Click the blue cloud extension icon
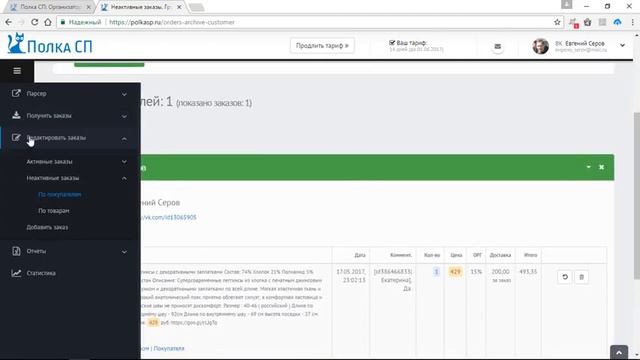 pyautogui.click(x=617, y=22)
